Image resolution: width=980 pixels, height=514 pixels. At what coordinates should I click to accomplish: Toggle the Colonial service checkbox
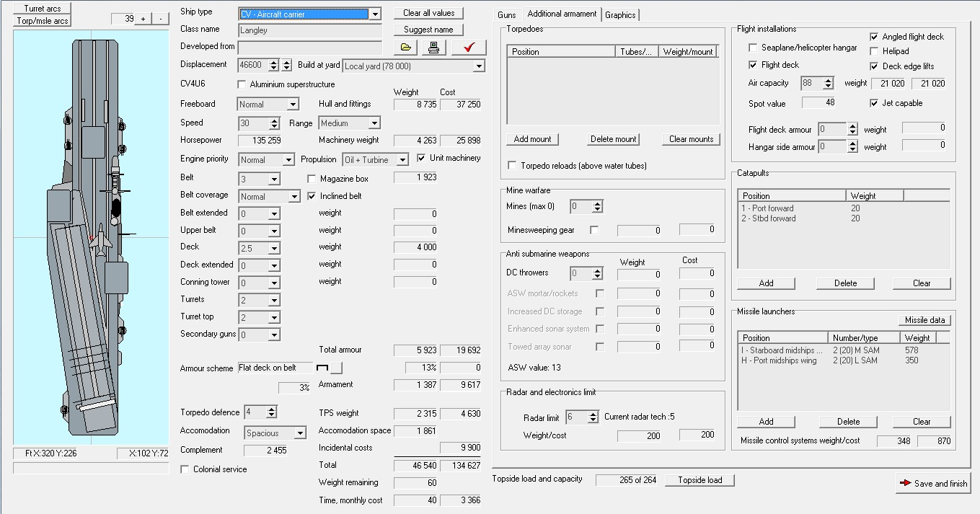(185, 469)
